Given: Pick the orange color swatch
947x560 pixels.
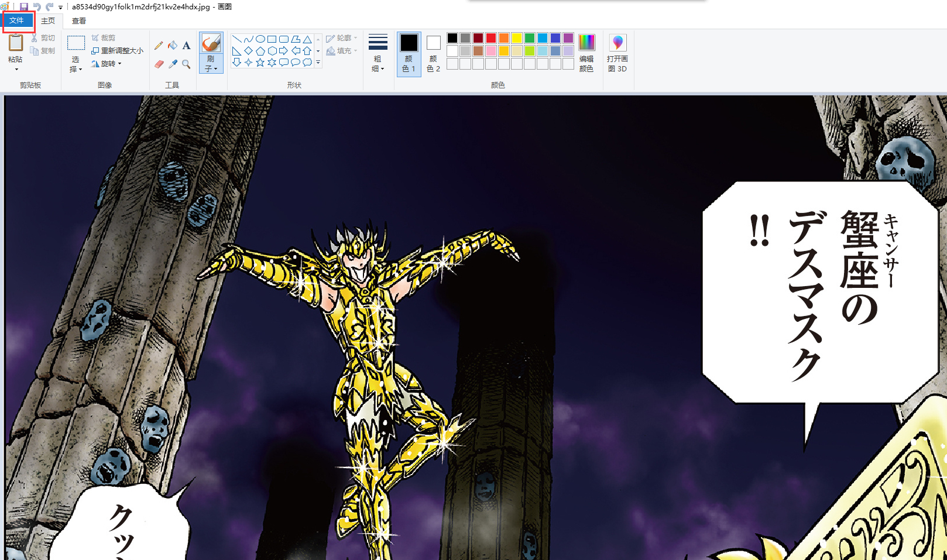Looking at the screenshot, I should tap(504, 38).
